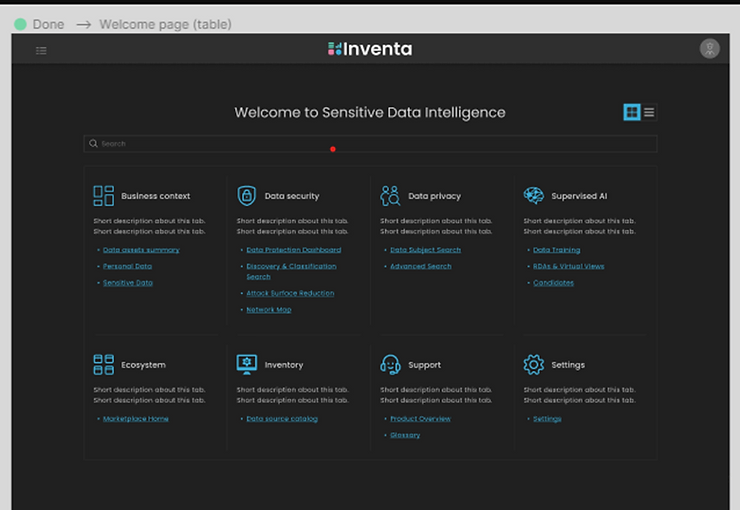This screenshot has height=510, width=740.
Task: Switch to grid view
Action: click(631, 112)
